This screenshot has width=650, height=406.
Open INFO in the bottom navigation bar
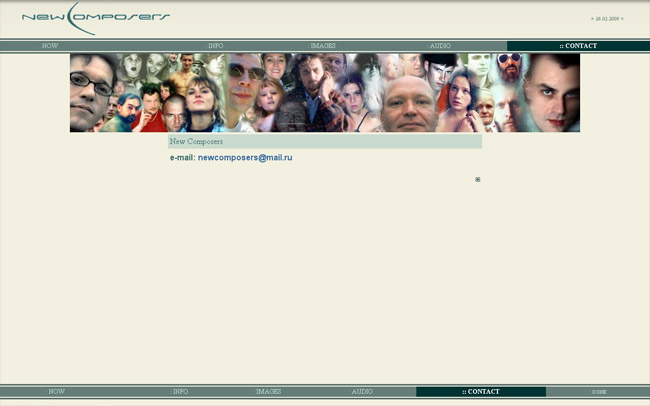(x=180, y=391)
